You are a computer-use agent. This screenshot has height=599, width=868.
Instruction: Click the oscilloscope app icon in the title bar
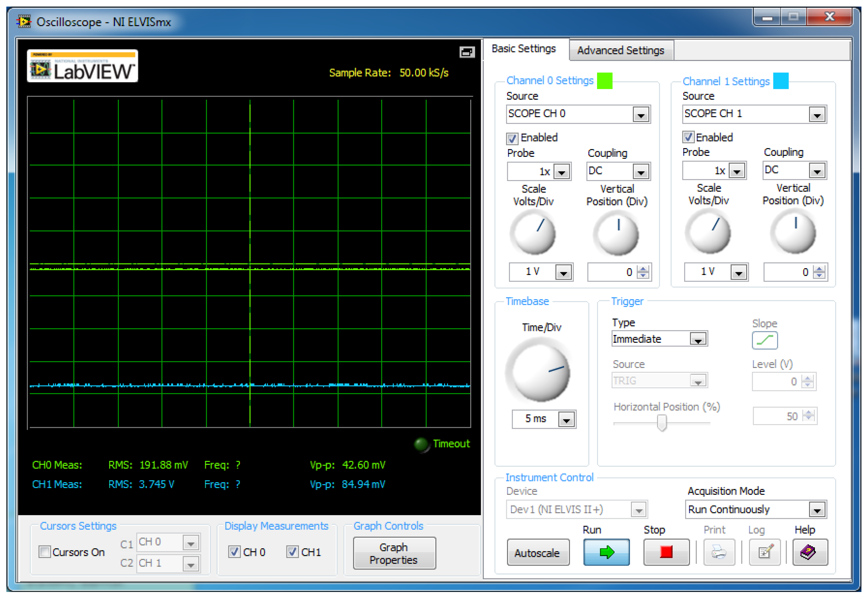coord(24,22)
